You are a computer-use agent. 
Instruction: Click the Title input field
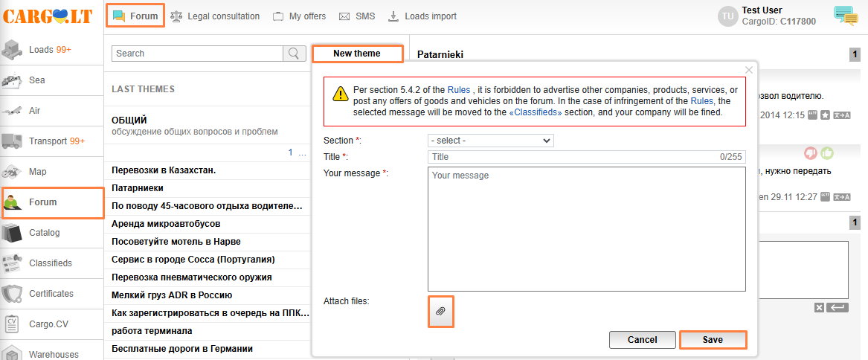(573, 157)
